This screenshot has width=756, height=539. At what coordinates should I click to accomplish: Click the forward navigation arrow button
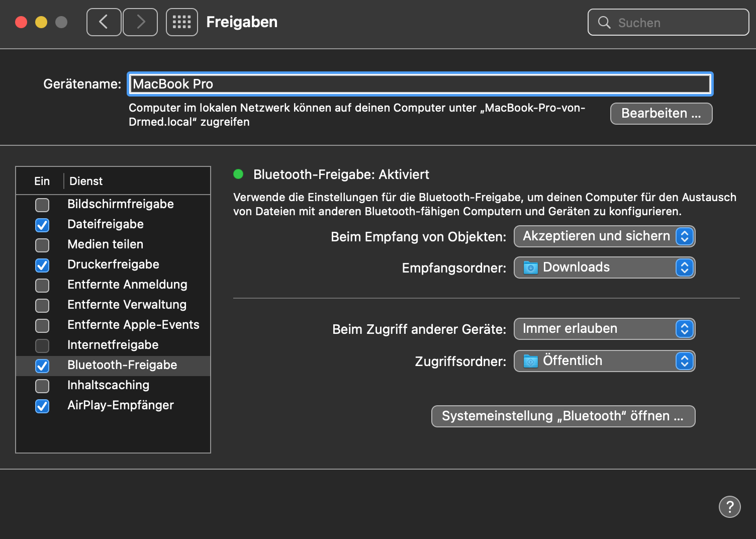coord(140,22)
